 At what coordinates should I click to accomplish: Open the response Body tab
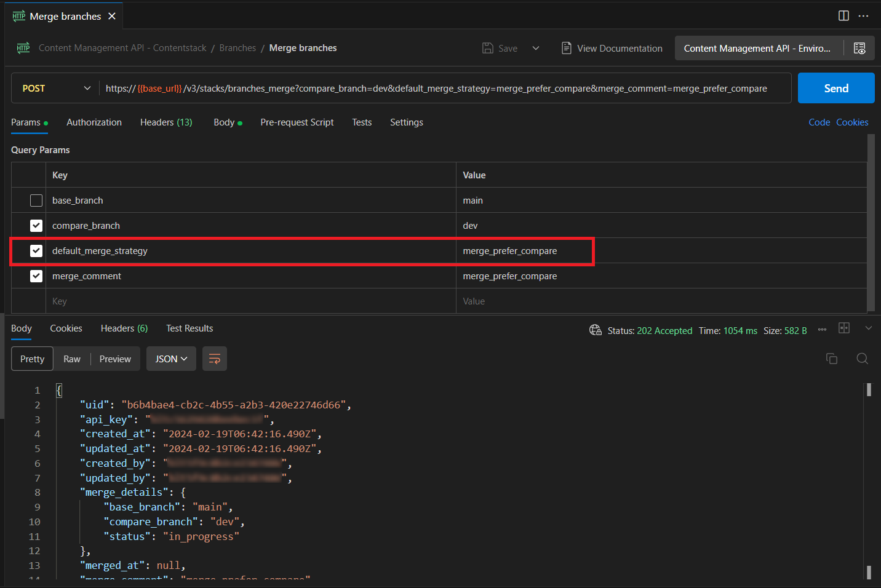pyautogui.click(x=22, y=328)
